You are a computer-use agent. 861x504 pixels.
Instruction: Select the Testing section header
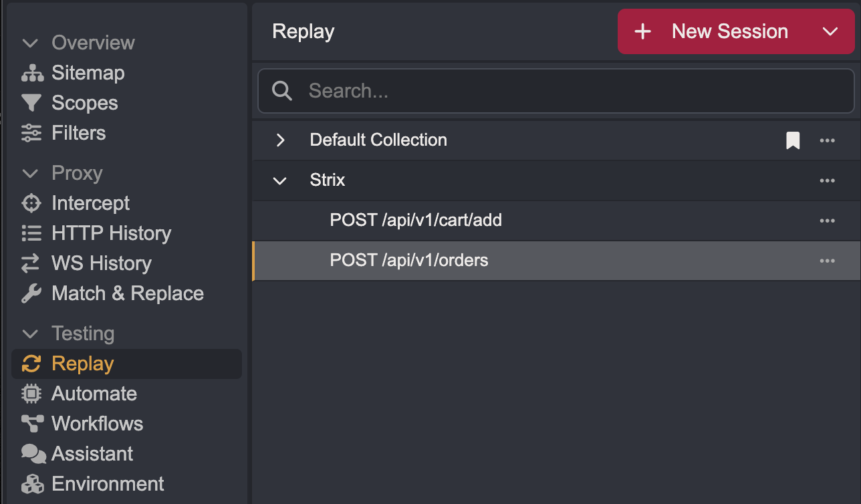(83, 334)
